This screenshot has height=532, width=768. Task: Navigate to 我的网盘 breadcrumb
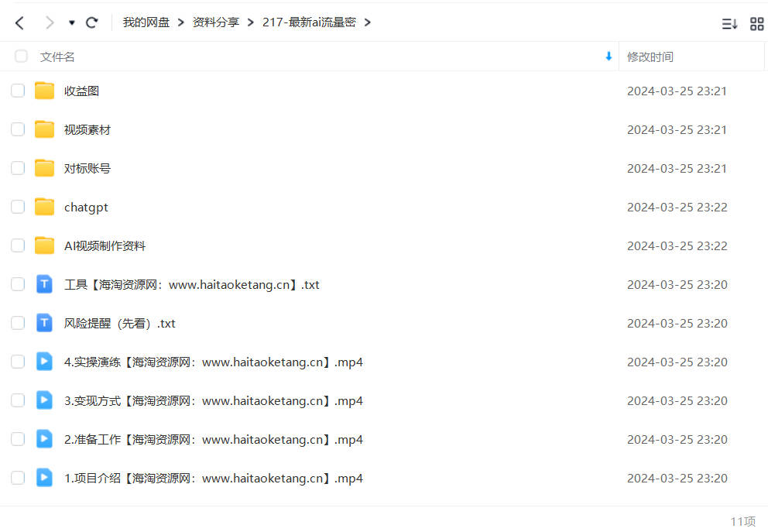[x=146, y=22]
